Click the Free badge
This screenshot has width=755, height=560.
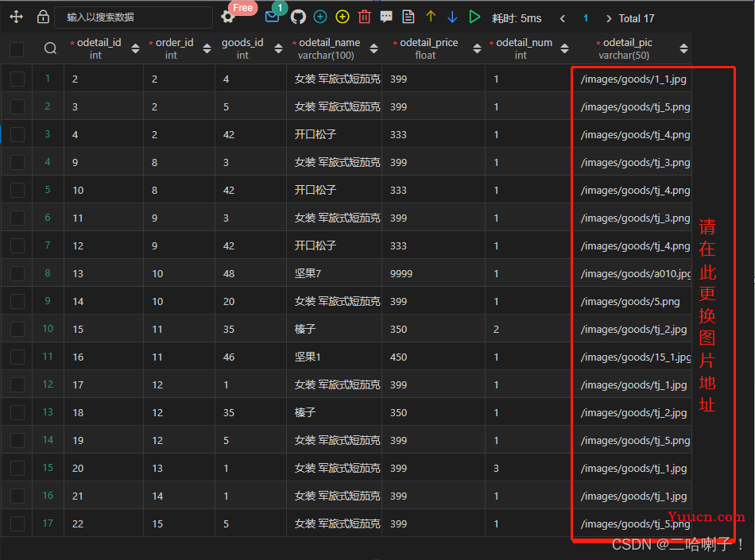(242, 8)
